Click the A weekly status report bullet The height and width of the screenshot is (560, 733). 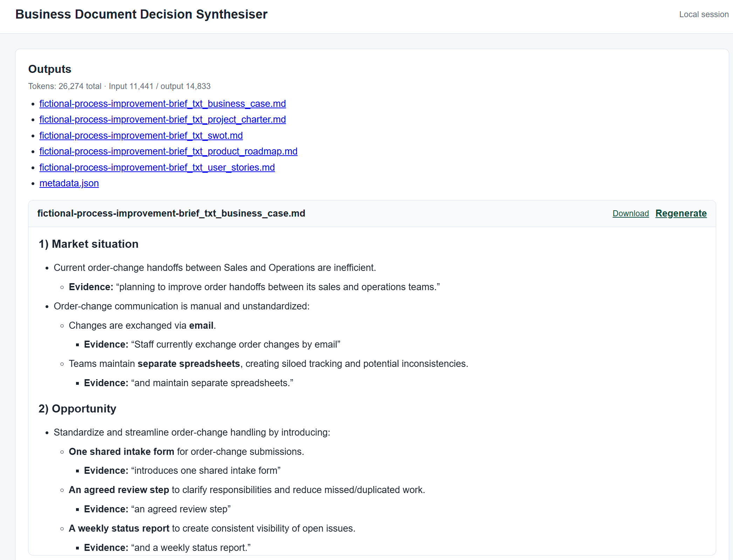tap(212, 528)
